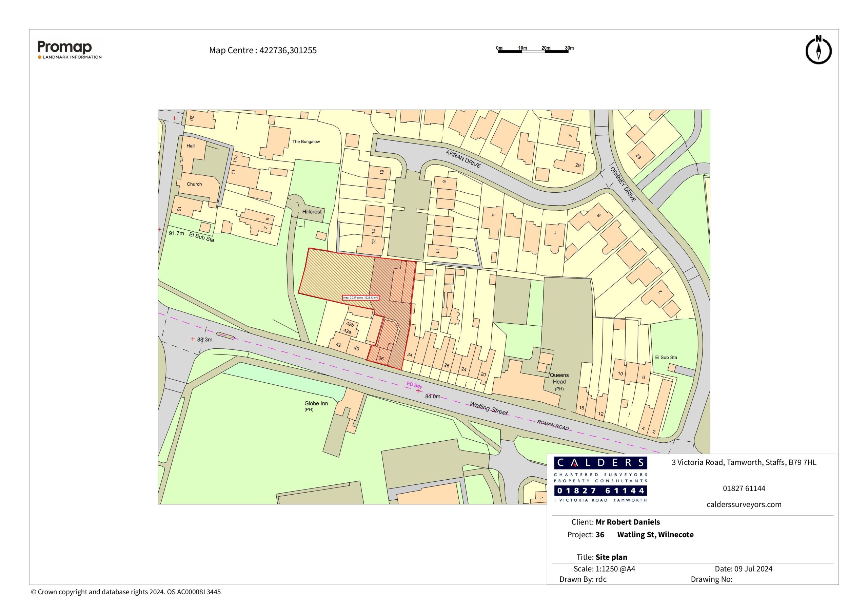Click the red area measurement label
The width and height of the screenshot is (868, 614).
tap(360, 298)
